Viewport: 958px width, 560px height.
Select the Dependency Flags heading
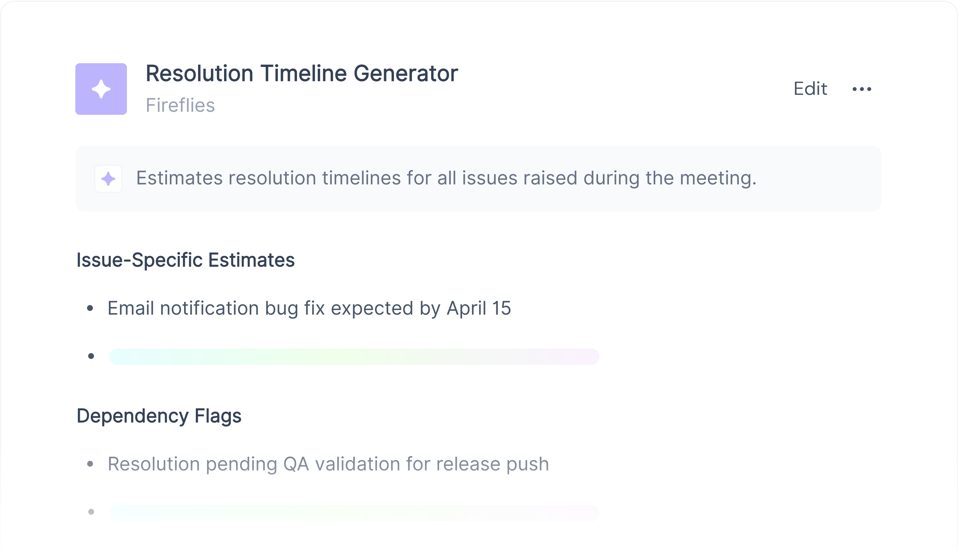point(159,415)
